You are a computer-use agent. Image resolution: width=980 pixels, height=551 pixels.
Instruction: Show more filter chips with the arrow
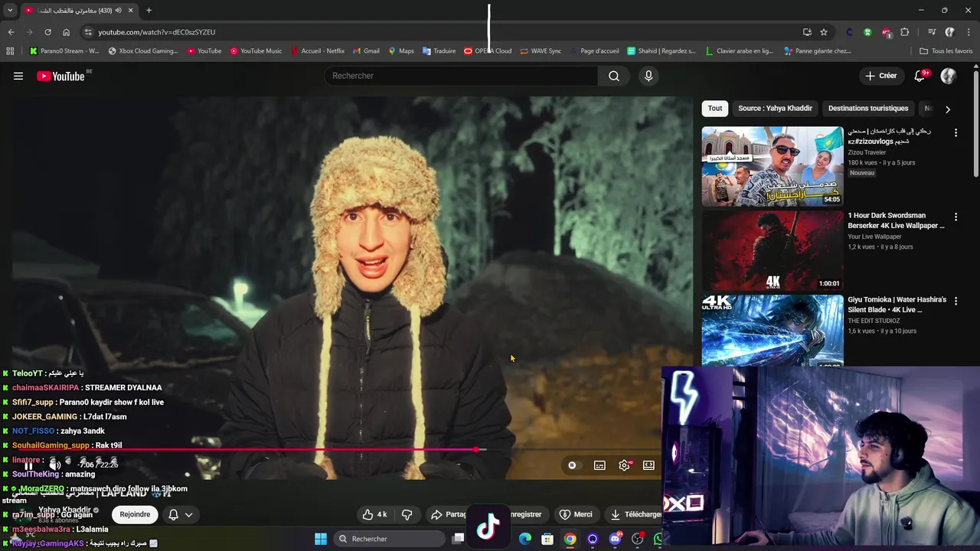(x=948, y=109)
